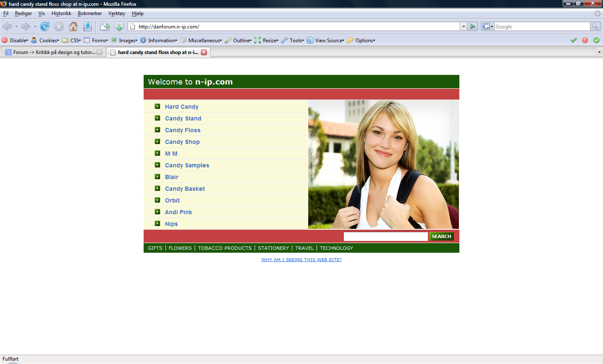Image resolution: width=603 pixels, height=364 pixels.
Task: Go forward with the Forward arrow button
Action: point(26,27)
